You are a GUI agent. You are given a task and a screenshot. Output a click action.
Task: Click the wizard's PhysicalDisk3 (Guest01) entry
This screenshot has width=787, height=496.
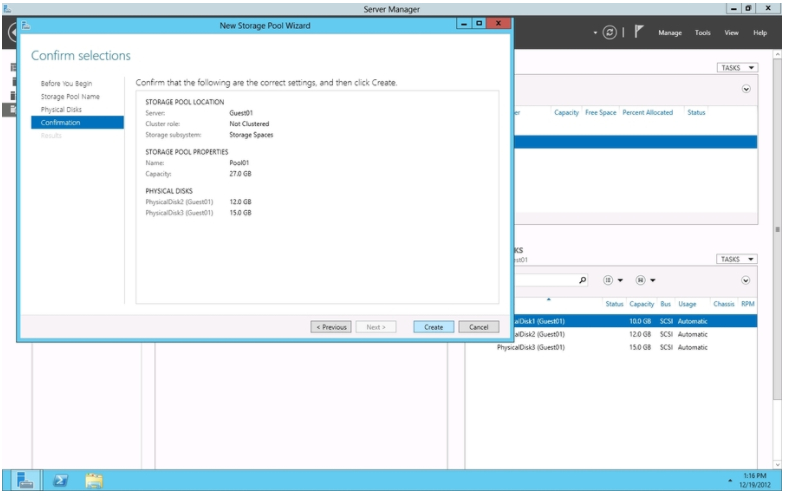179,213
